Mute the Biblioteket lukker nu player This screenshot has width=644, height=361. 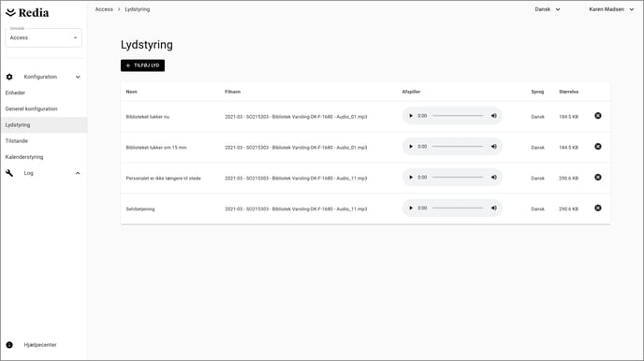pyautogui.click(x=493, y=116)
